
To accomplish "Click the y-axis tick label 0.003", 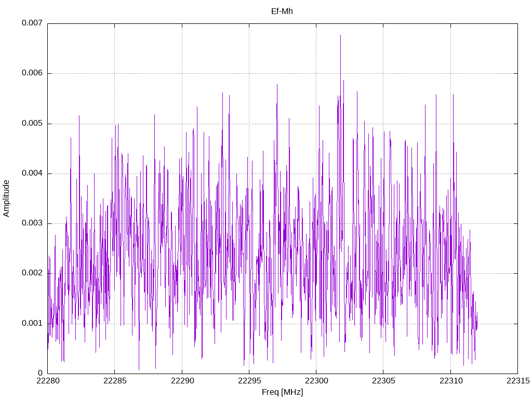I will (x=32, y=223).
